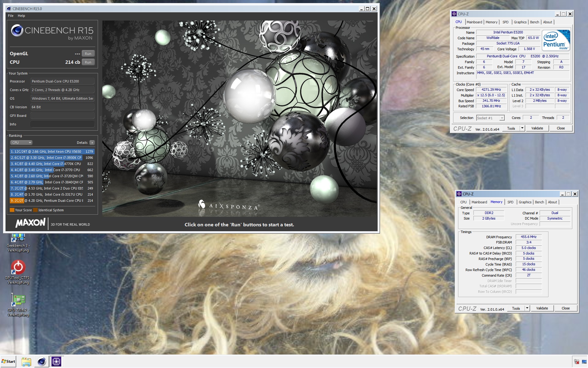Image resolution: width=588 pixels, height=368 pixels.
Task: Select ranking row Core i7-3930K
Action: [52, 158]
